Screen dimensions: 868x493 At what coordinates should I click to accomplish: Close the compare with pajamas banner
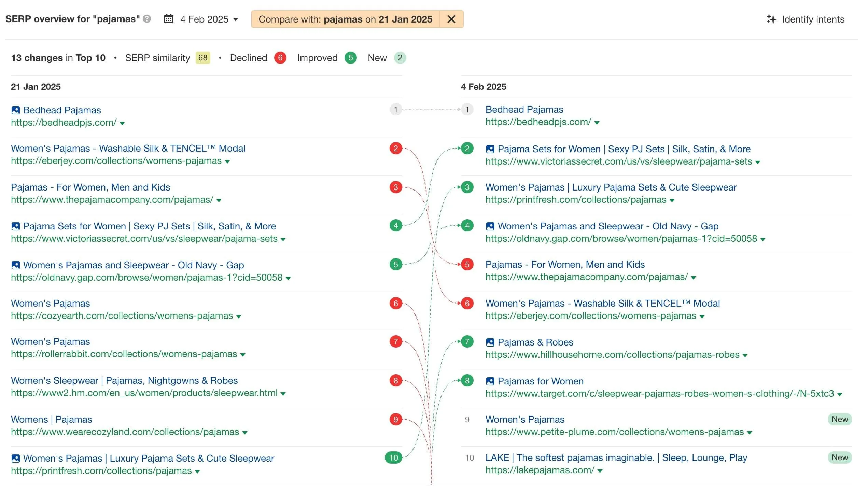[451, 19]
